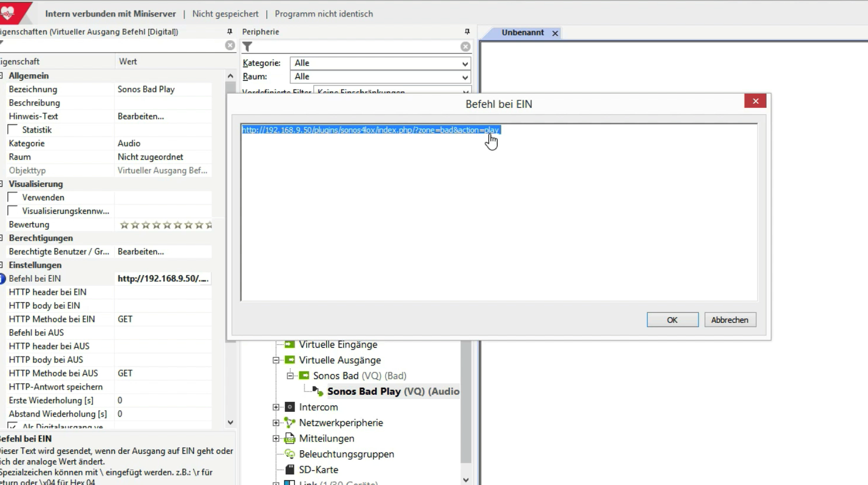
Task: Select Sonos Bad Play tree item
Action: 393,391
